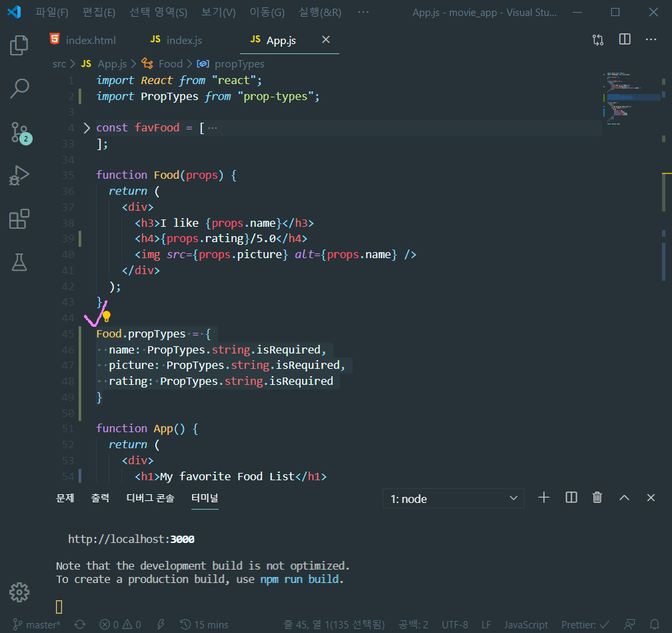This screenshot has width=672, height=633.
Task: Open changes compare icon in editor toolbar
Action: (x=598, y=40)
